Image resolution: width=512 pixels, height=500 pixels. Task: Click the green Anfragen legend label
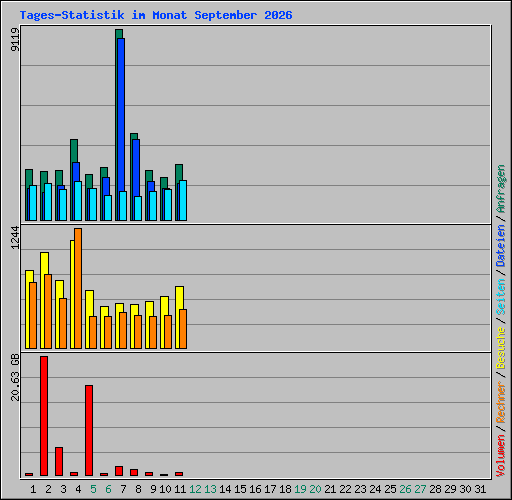tap(501, 189)
